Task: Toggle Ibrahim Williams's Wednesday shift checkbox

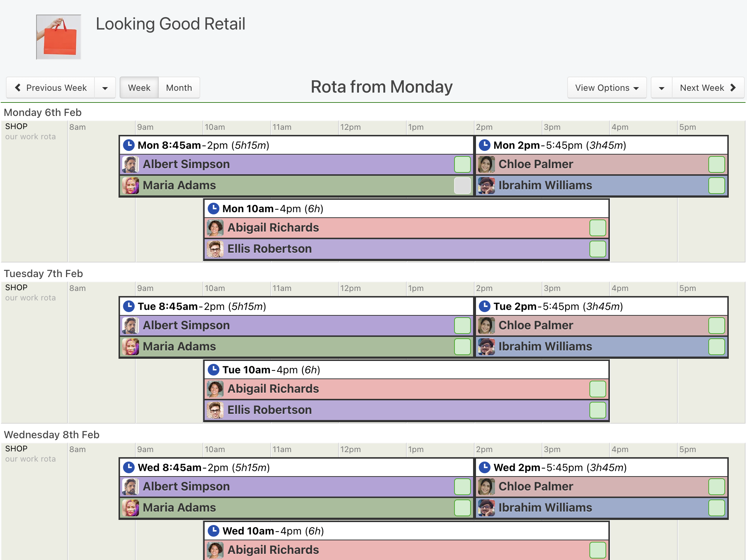Action: point(716,508)
